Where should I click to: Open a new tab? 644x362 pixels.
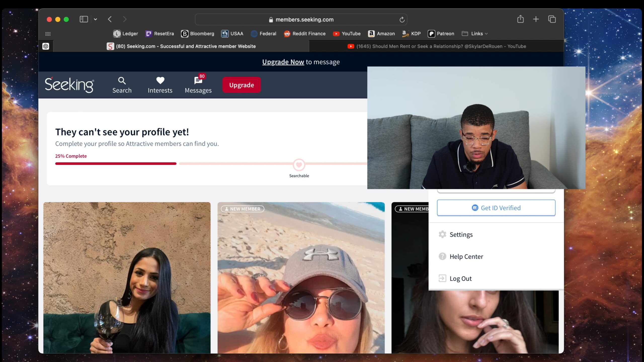coord(536,19)
